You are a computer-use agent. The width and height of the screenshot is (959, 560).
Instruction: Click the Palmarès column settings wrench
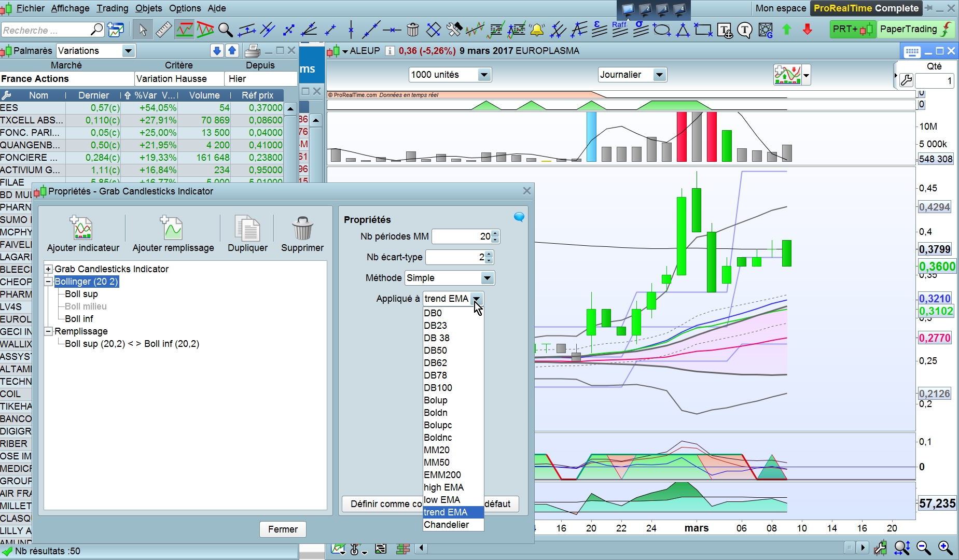(x=7, y=95)
